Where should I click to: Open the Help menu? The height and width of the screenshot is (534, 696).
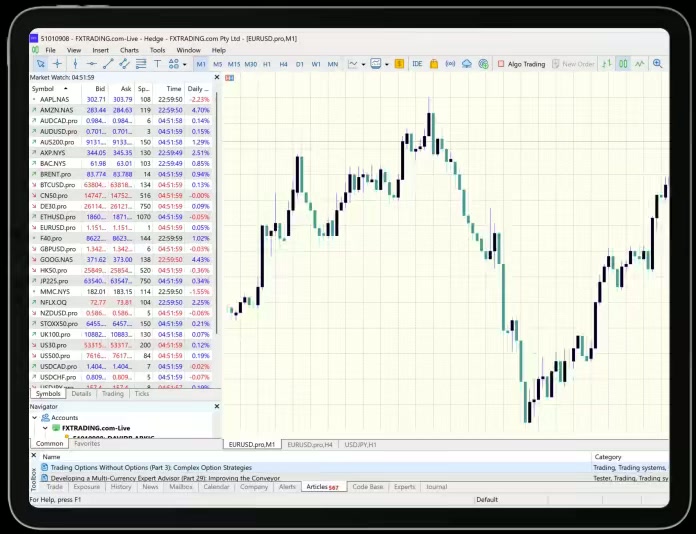point(218,50)
